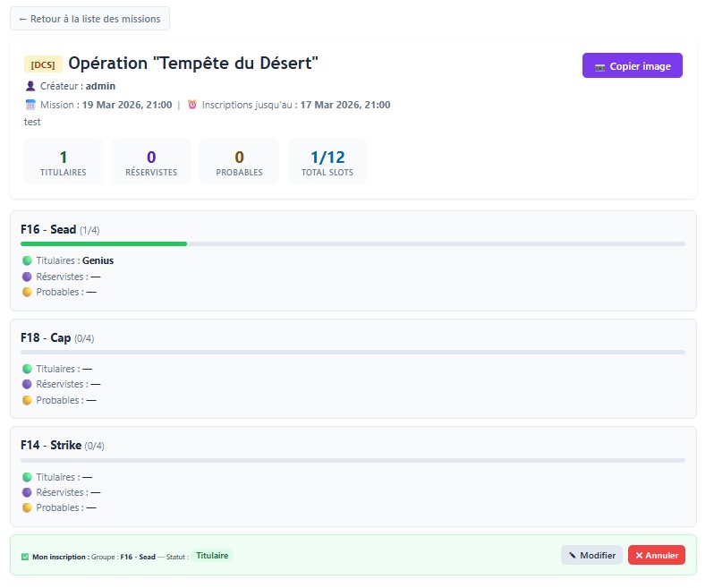This screenshot has width=714, height=588.
Task: Click the green Titulaires dot in F16 - Sead
Action: coord(27,260)
